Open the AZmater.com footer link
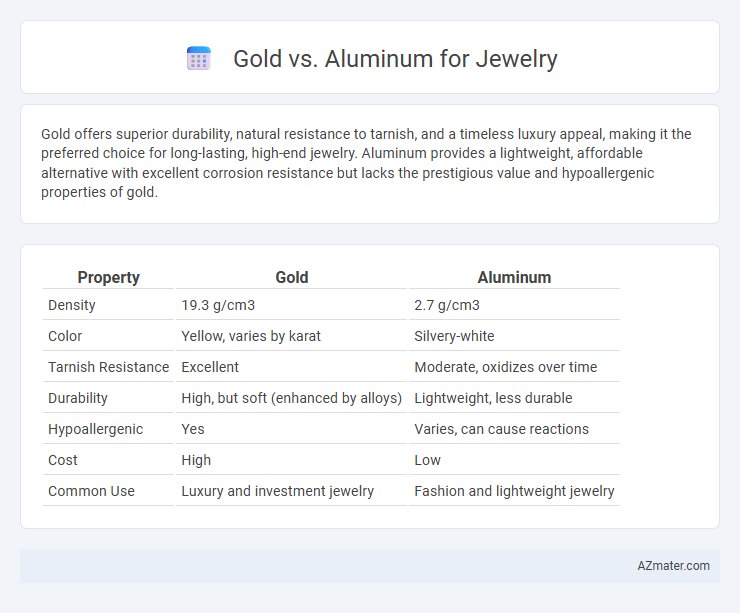The image size is (740, 613). tap(673, 565)
